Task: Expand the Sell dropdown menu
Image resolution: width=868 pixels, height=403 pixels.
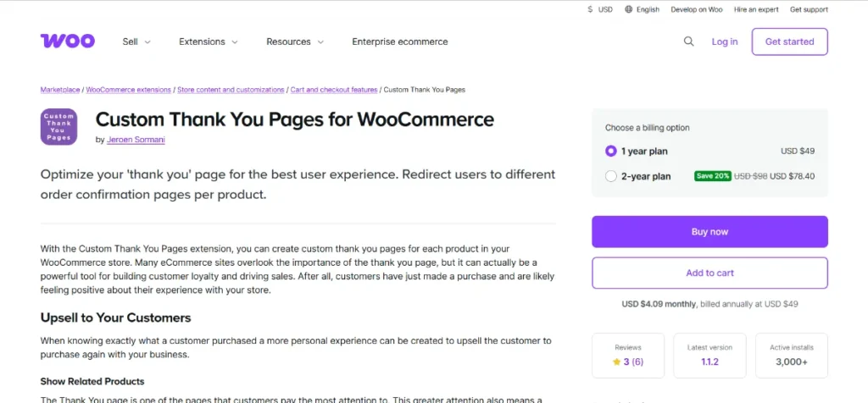Action: click(x=136, y=41)
